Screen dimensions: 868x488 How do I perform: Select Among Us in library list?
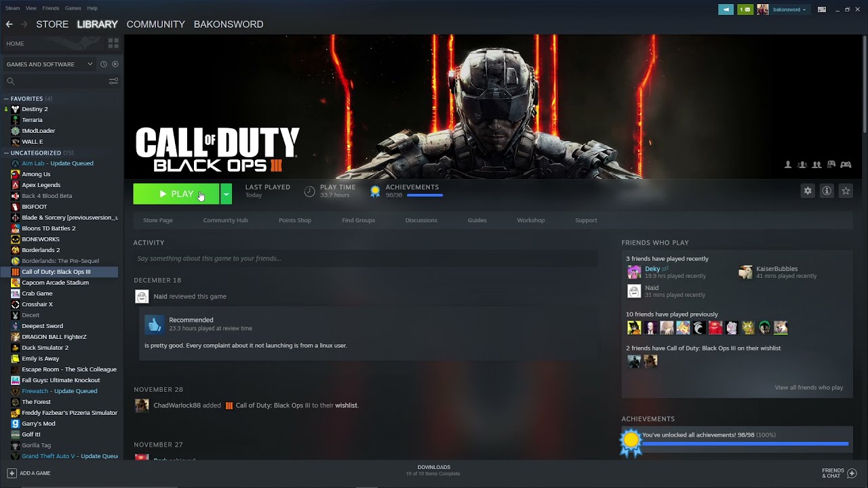coord(36,174)
